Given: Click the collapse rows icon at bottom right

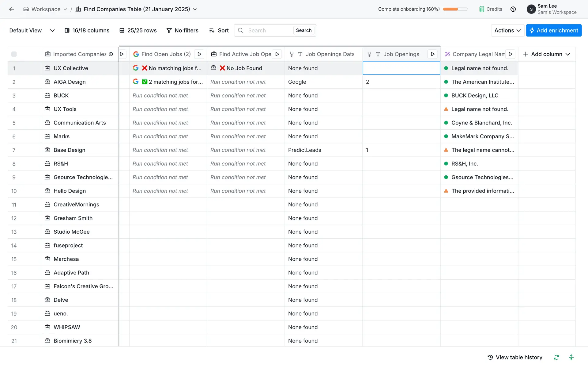Looking at the screenshot, I should 571,357.
